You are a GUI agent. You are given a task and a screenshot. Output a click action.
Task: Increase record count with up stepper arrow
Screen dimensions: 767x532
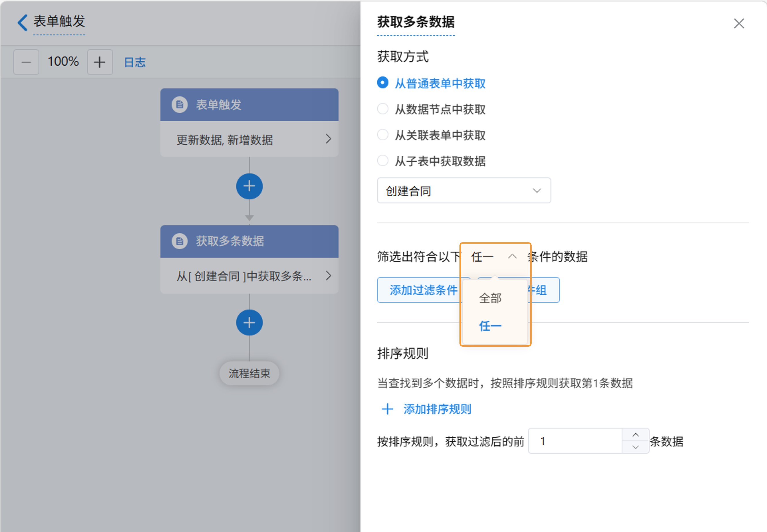pyautogui.click(x=635, y=435)
